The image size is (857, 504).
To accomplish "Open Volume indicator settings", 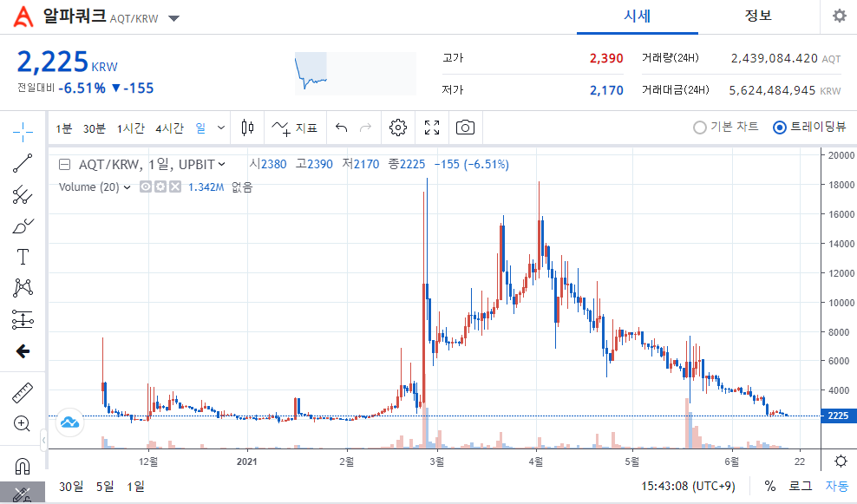I will coord(160,187).
